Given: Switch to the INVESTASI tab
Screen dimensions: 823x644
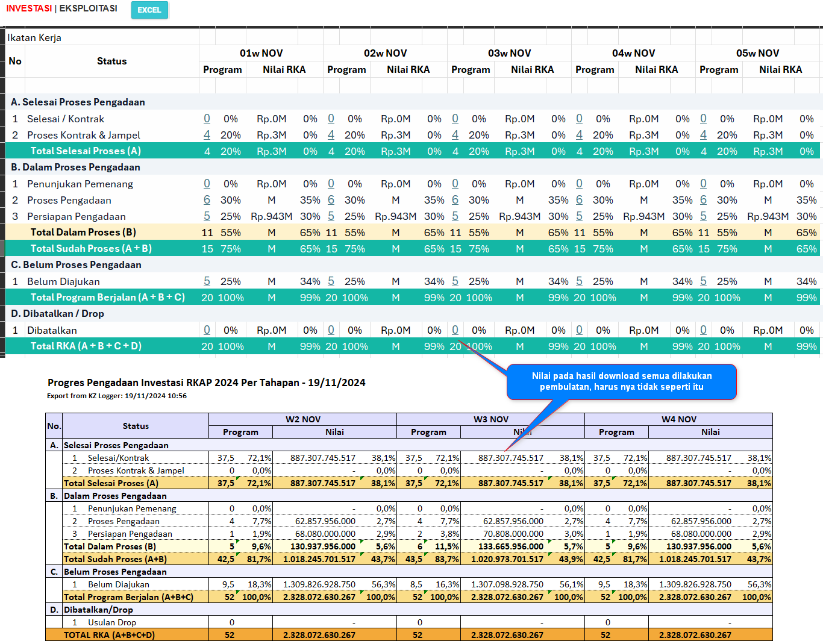Looking at the screenshot, I should click(29, 8).
